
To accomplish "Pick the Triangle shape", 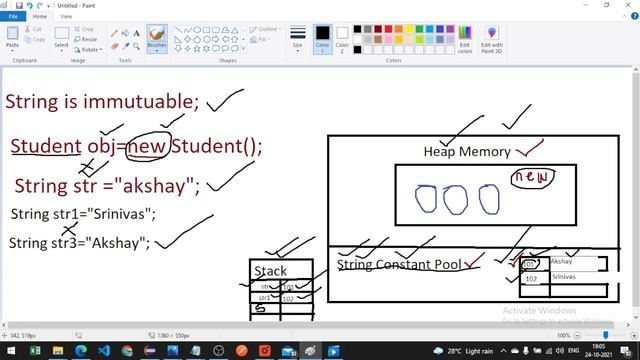I will click(235, 30).
